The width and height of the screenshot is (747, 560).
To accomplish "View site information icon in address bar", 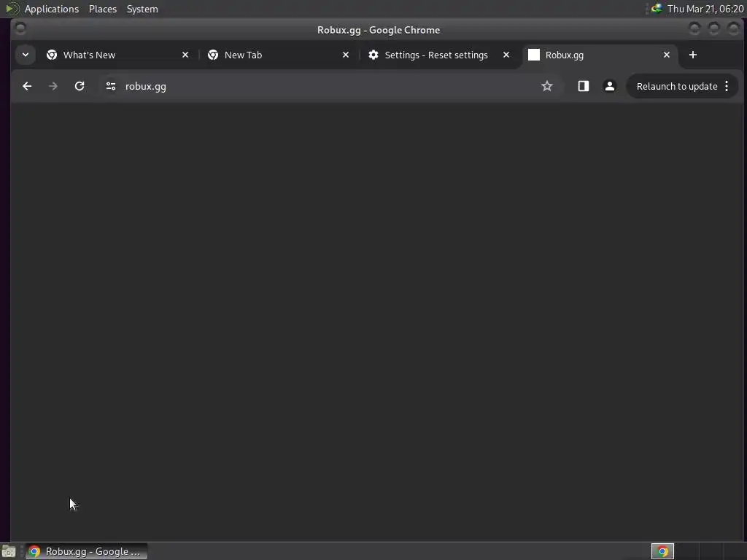I will [111, 86].
